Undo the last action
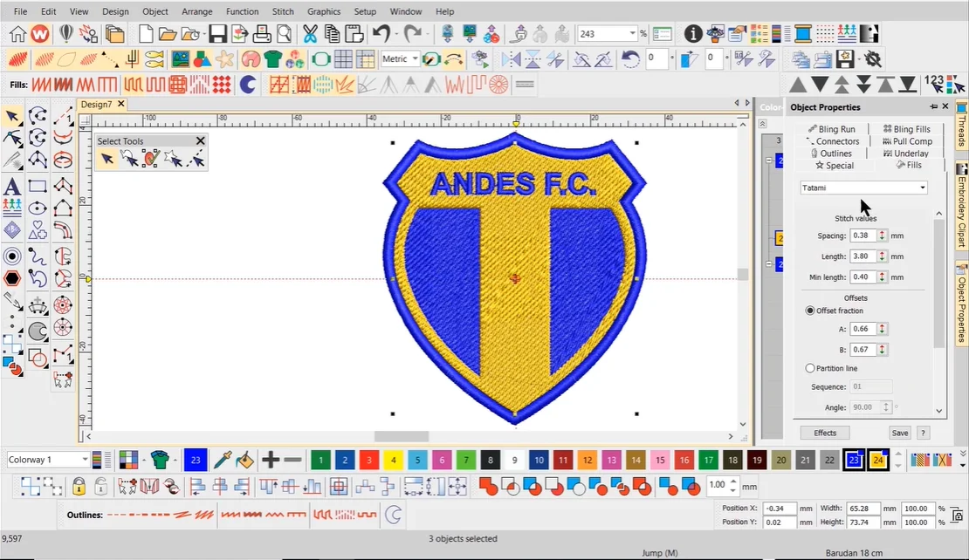This screenshot has height=560, width=969. tap(381, 33)
